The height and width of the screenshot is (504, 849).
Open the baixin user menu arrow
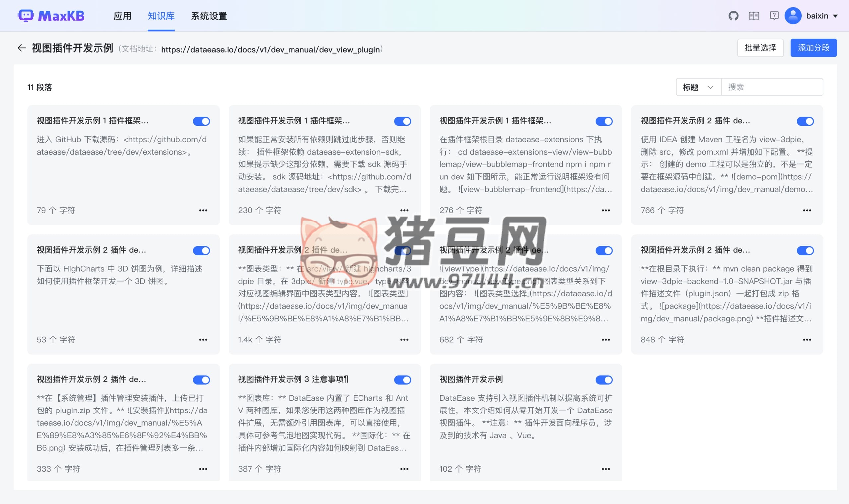tap(835, 16)
